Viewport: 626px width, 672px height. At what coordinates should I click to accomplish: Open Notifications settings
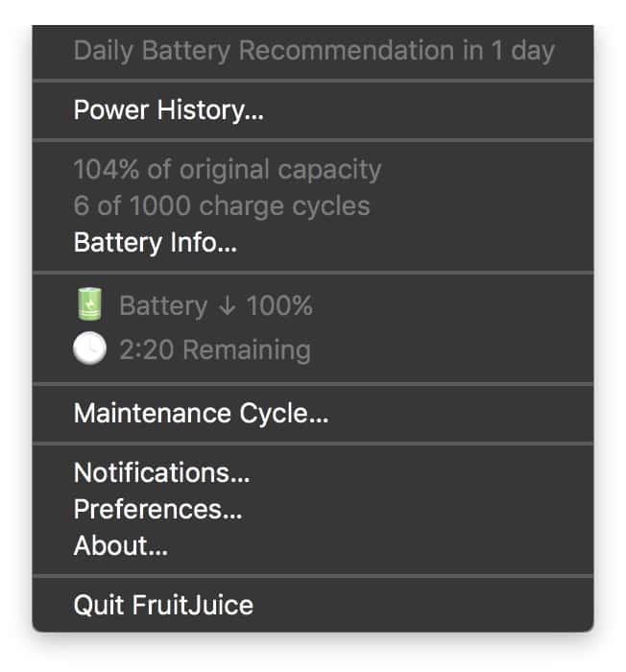point(161,473)
